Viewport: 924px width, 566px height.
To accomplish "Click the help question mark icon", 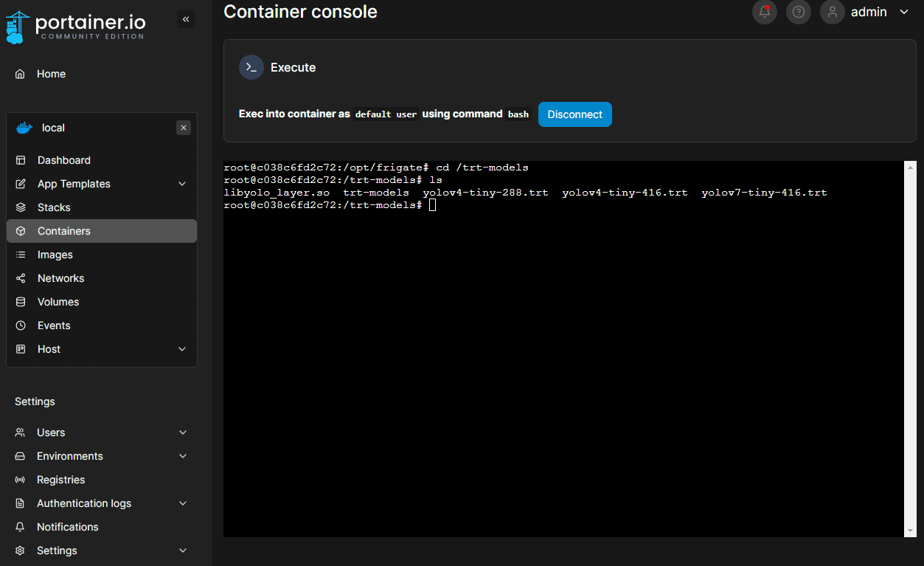I will 798,12.
